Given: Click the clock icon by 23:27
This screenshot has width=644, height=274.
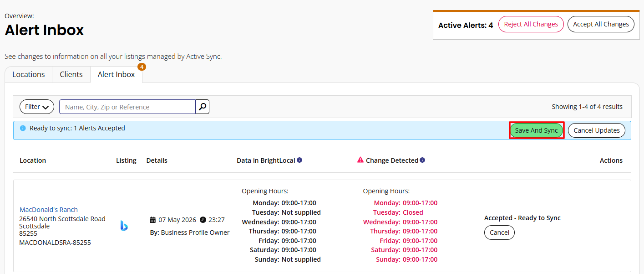Looking at the screenshot, I should point(203,220).
